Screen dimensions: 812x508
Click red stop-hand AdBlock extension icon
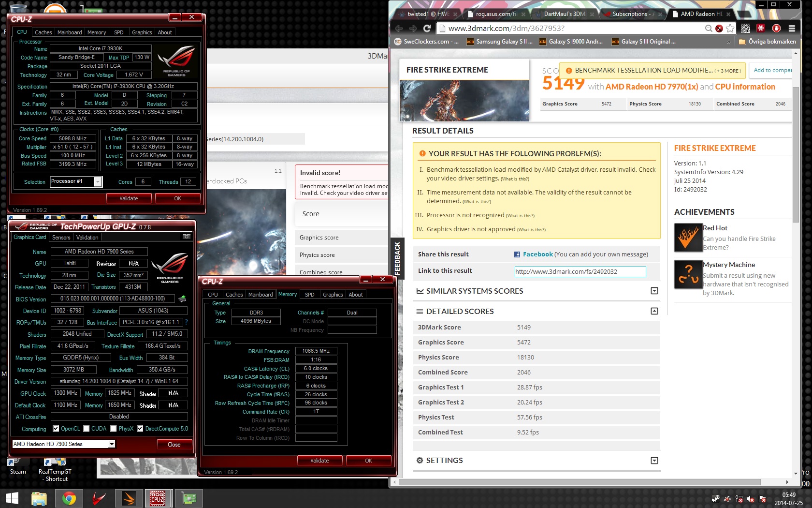(776, 28)
